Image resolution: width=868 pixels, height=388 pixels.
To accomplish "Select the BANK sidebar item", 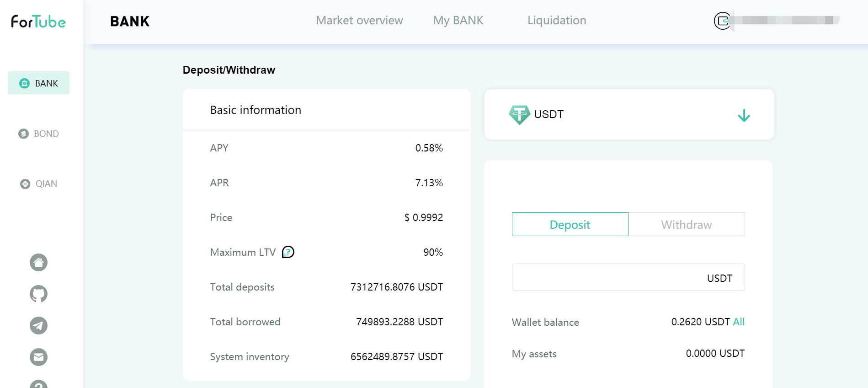I will (39, 83).
